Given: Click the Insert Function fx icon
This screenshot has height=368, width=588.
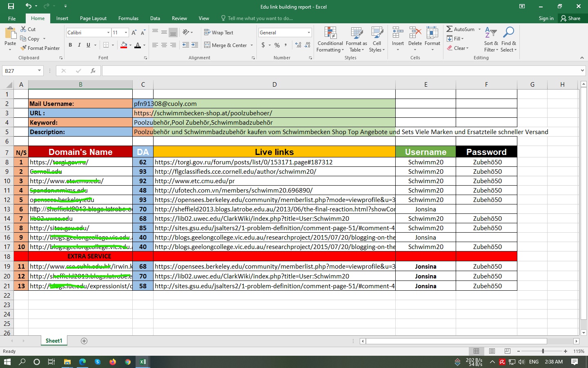Looking at the screenshot, I should pyautogui.click(x=93, y=71).
